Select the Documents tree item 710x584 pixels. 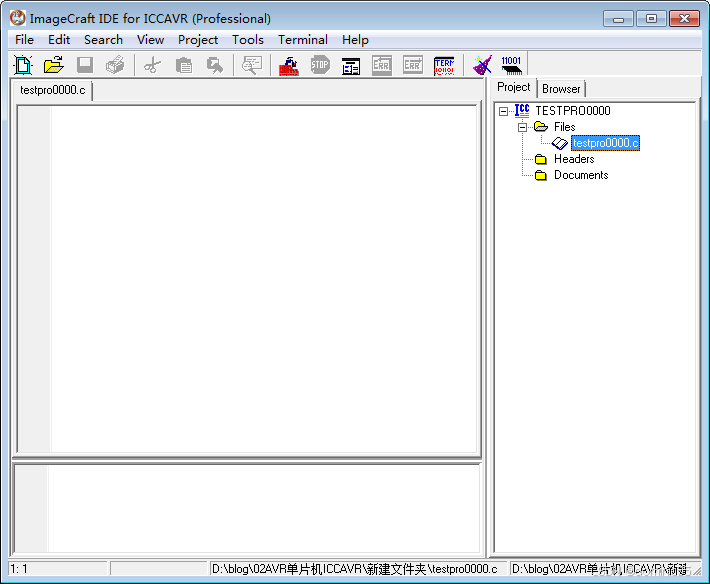pos(581,175)
